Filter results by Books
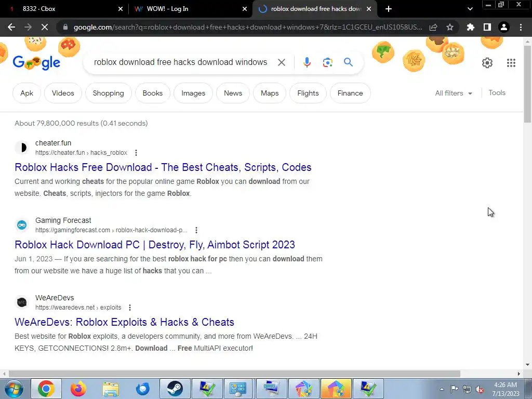The height and width of the screenshot is (399, 532). click(x=152, y=93)
